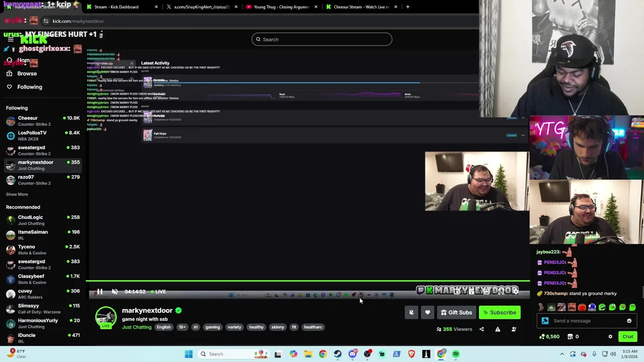Show hidden system tray icons
Screen dimensions: 644x362
pyautogui.click(x=562, y=354)
